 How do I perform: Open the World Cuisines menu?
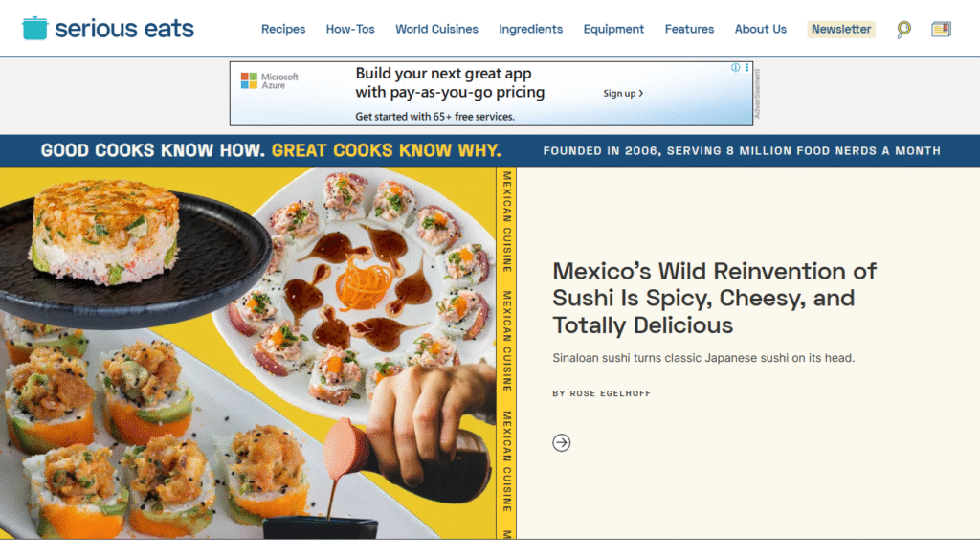click(x=436, y=29)
